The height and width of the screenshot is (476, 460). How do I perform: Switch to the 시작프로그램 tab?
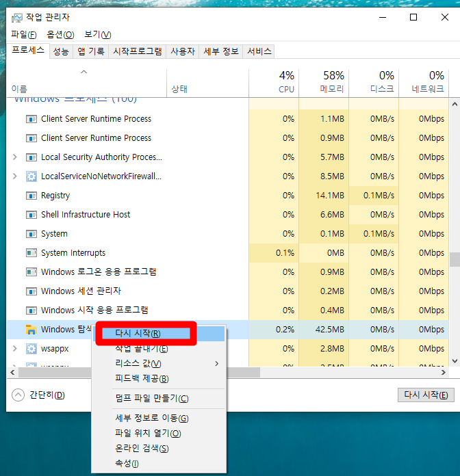tap(138, 51)
